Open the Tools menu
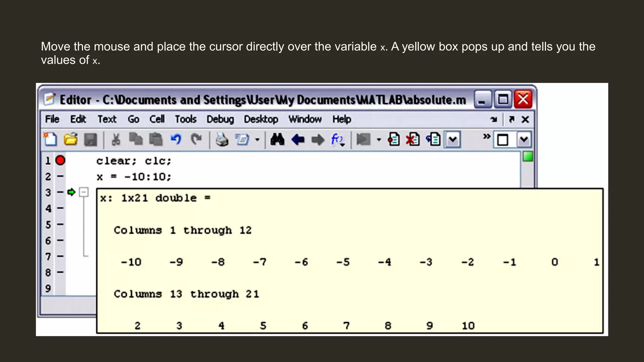The width and height of the screenshot is (644, 362). tap(186, 119)
